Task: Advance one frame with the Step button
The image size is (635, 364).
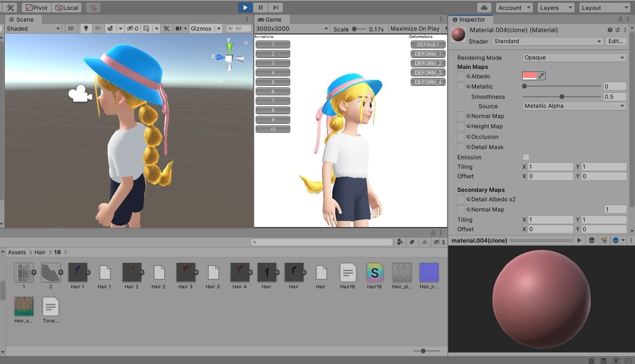Action: 276,8
